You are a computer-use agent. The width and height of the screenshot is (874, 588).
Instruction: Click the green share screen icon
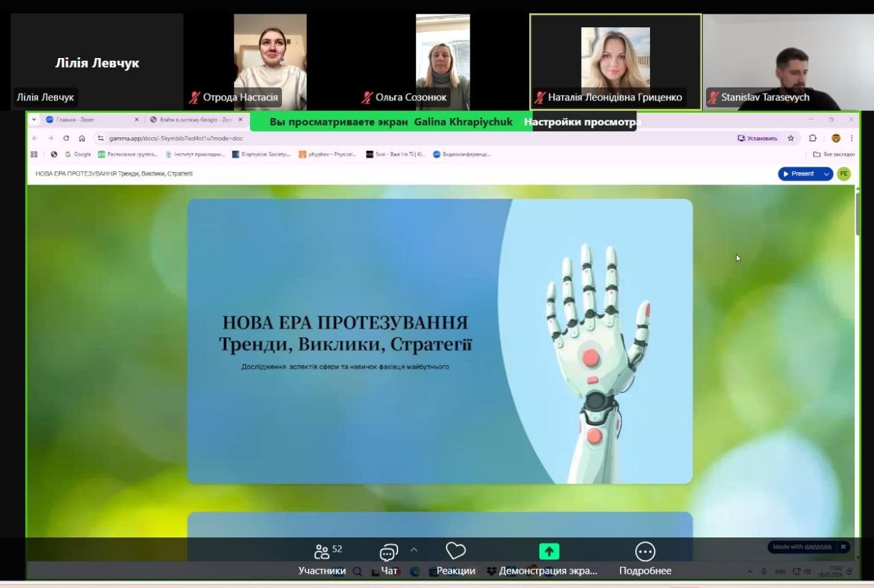548,552
